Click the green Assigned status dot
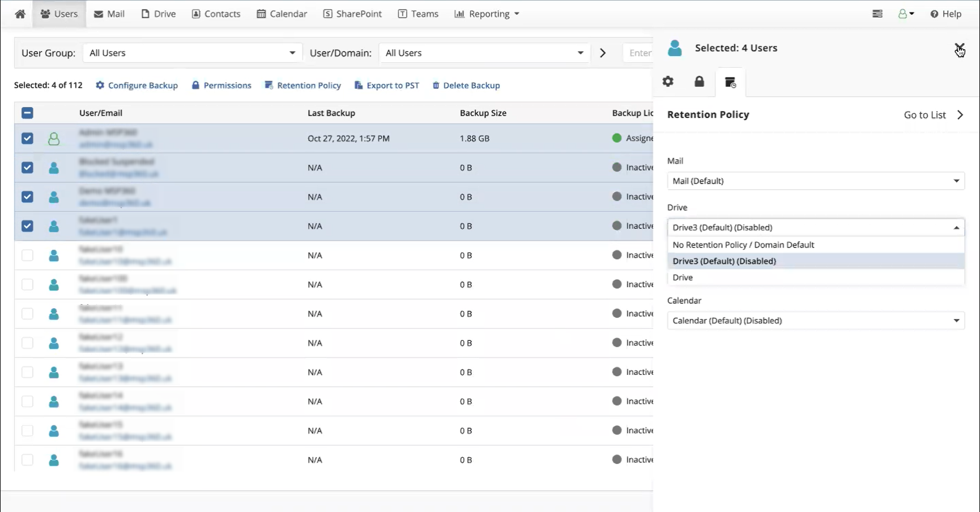This screenshot has height=512, width=980. pyautogui.click(x=617, y=138)
